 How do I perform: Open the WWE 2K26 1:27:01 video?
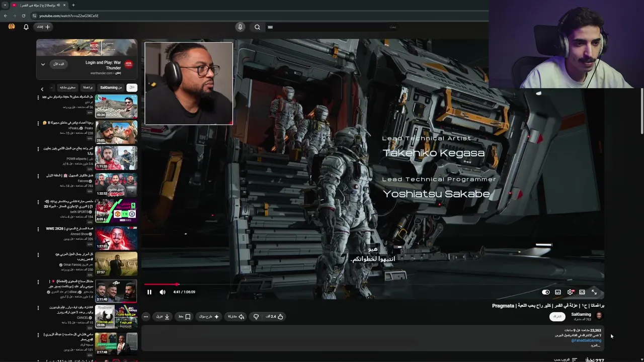click(x=116, y=238)
